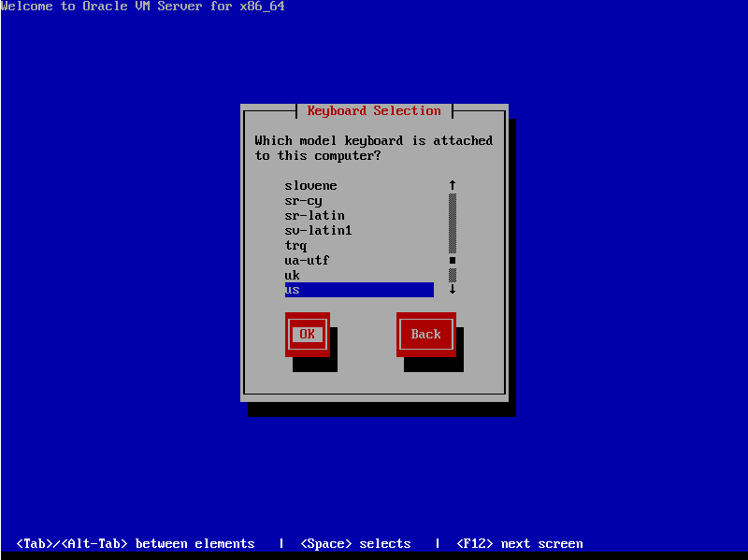Click the F12 next screen hint
The width and height of the screenshot is (748, 560).
pos(519,544)
